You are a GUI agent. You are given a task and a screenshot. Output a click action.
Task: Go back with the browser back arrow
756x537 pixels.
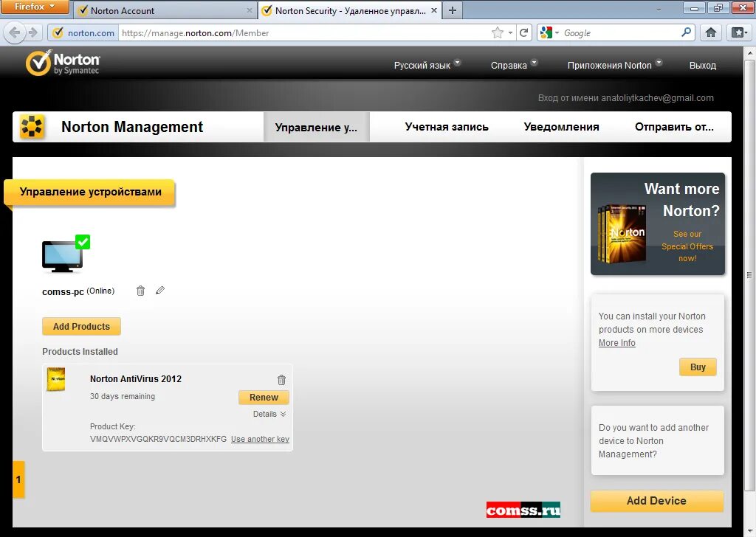coord(15,32)
